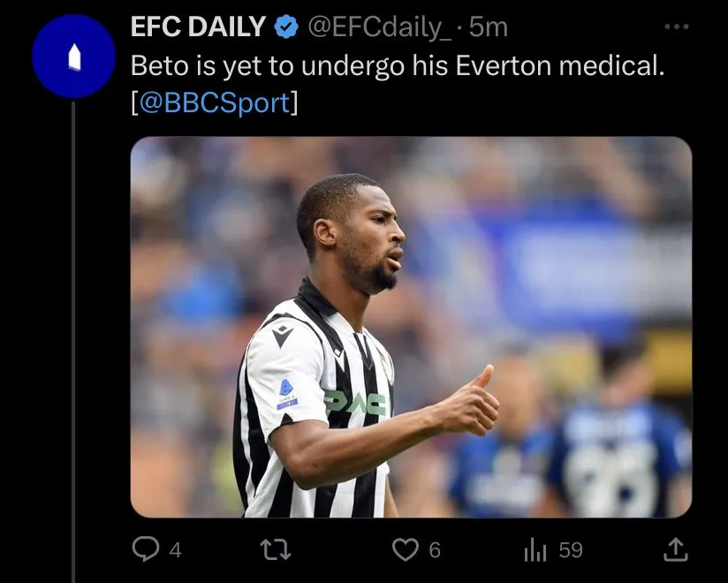Open the three-dot more options menu
This screenshot has height=583, width=728.
[x=676, y=27]
